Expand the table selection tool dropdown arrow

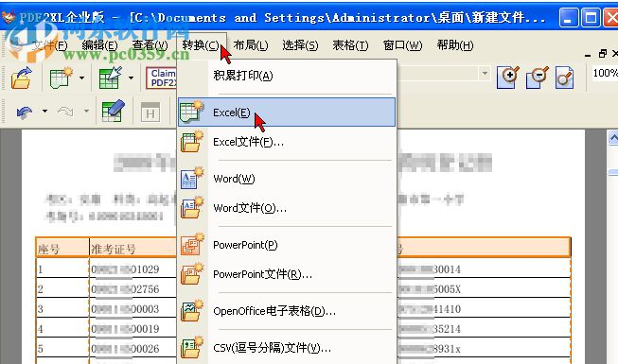(131, 78)
